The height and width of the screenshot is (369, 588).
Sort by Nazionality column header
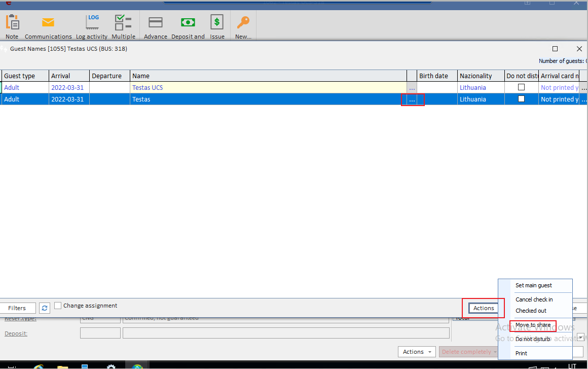click(481, 76)
